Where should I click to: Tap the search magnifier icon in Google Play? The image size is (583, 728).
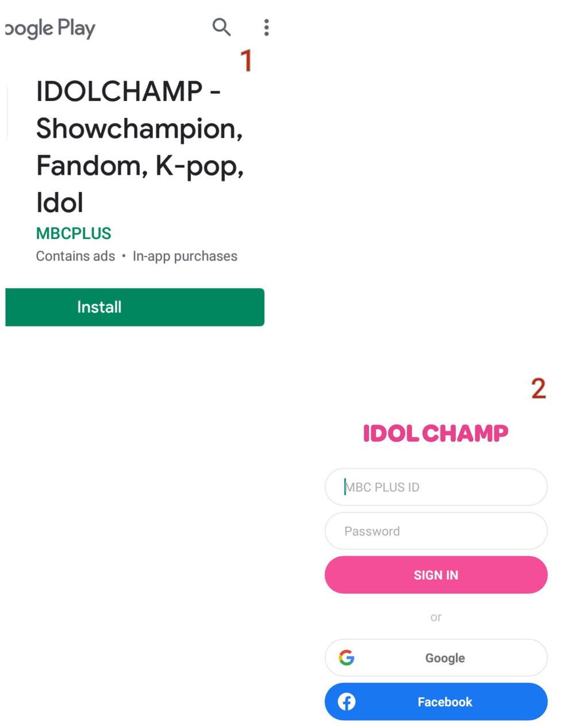coord(221,27)
